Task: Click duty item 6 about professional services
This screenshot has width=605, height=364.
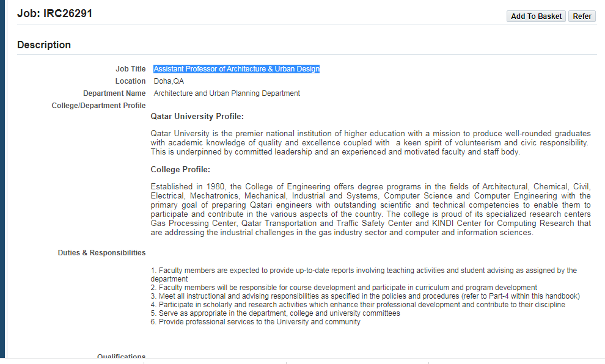Action: click(255, 322)
